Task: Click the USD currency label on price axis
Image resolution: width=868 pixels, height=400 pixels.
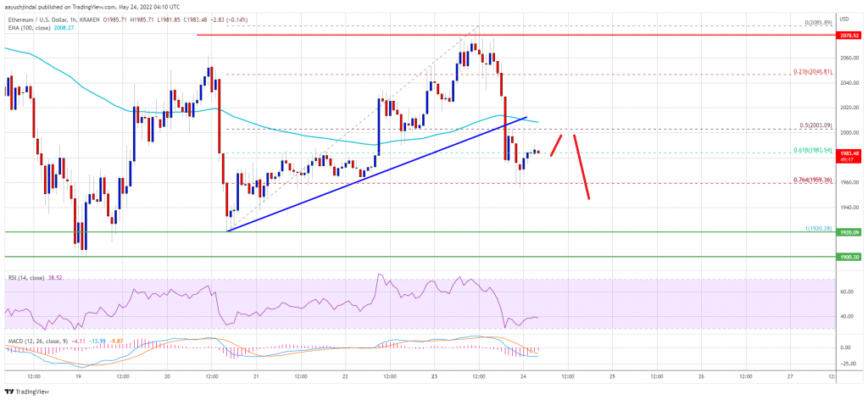Action: tap(845, 19)
